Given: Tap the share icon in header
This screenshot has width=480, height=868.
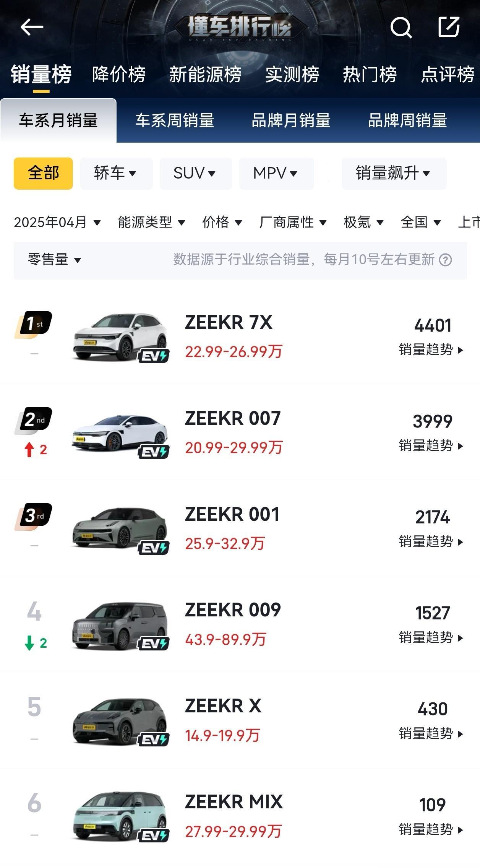Looking at the screenshot, I should (x=449, y=27).
